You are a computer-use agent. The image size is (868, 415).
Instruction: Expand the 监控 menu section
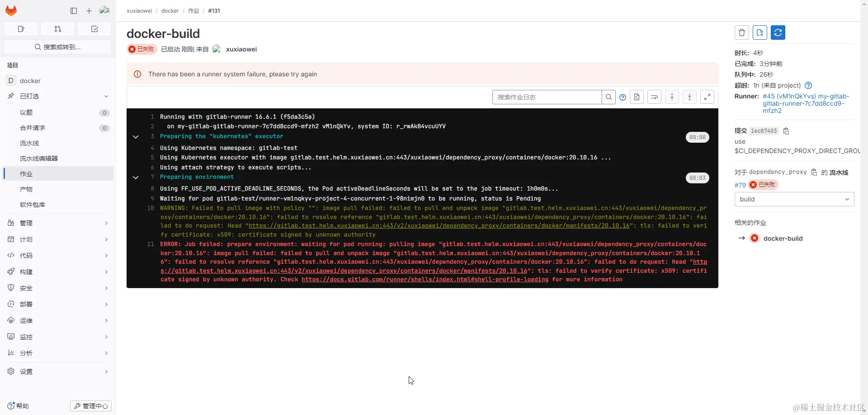[x=59, y=337]
